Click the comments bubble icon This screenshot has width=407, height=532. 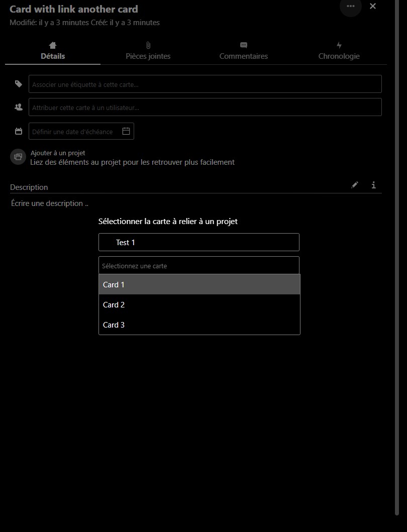tap(243, 45)
